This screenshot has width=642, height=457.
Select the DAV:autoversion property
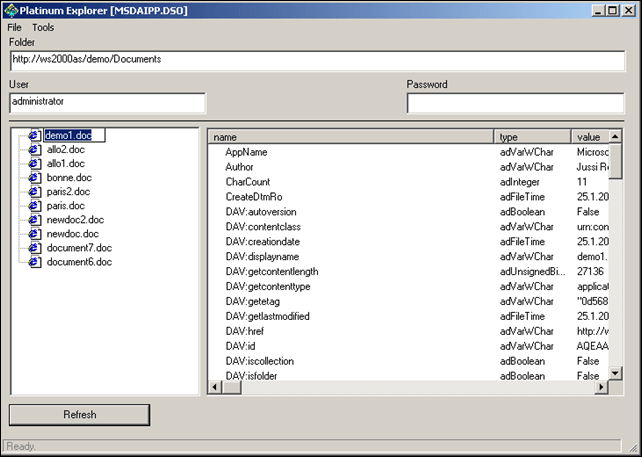point(409,212)
